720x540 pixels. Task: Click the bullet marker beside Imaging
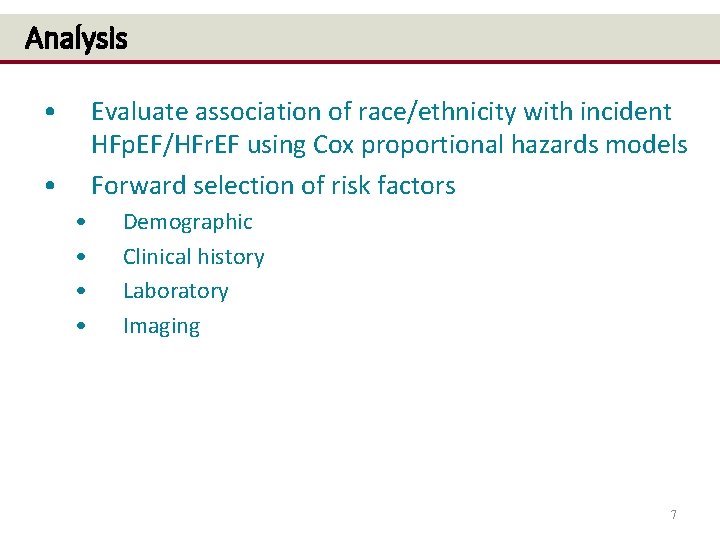tap(81, 326)
